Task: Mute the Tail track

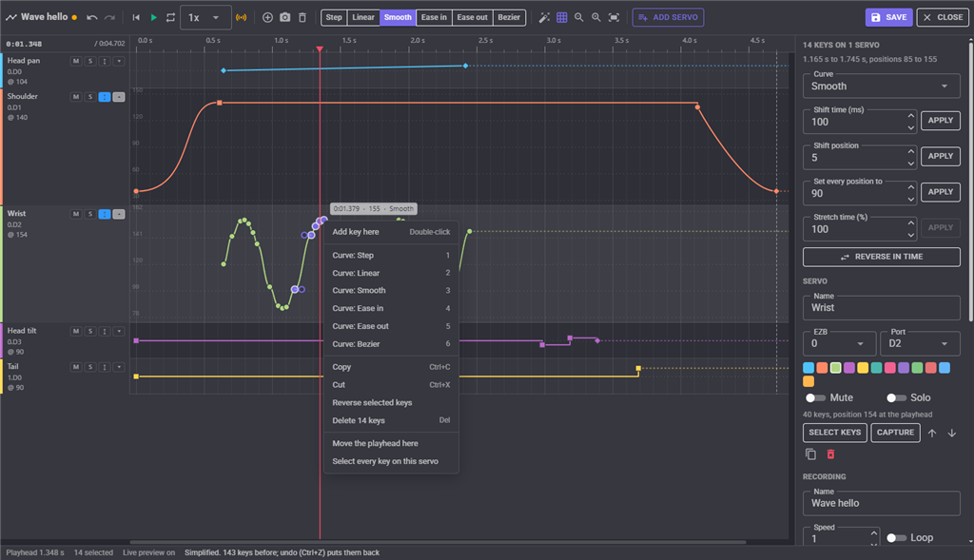Action: pos(76,367)
